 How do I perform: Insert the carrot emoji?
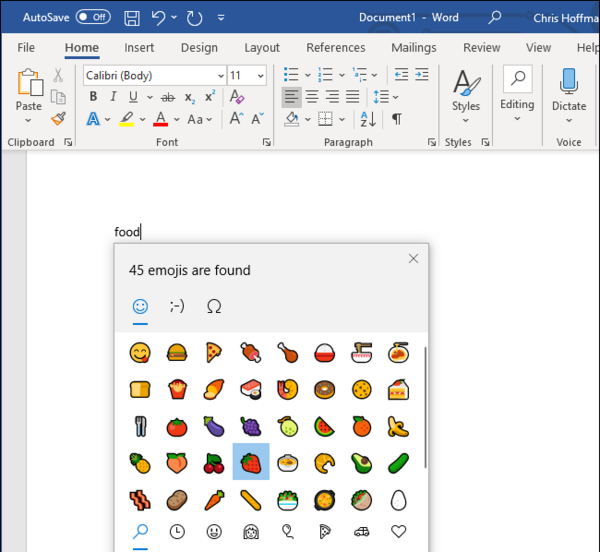(214, 500)
